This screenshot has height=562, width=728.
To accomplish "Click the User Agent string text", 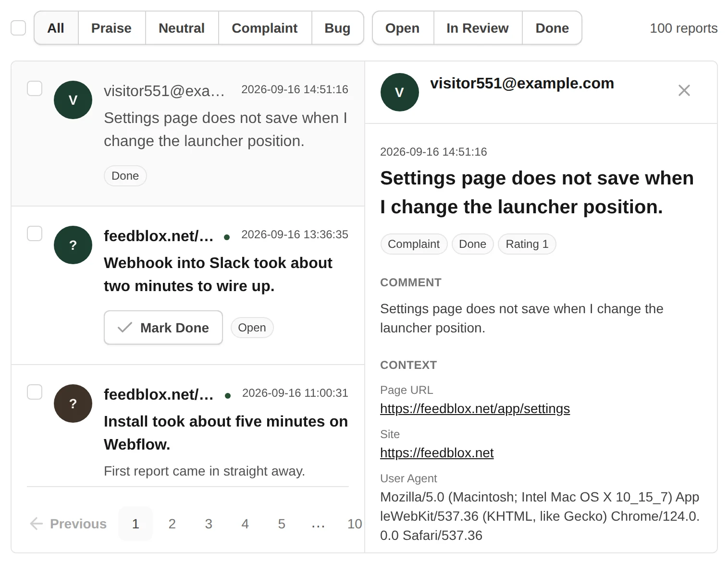I will (x=540, y=516).
